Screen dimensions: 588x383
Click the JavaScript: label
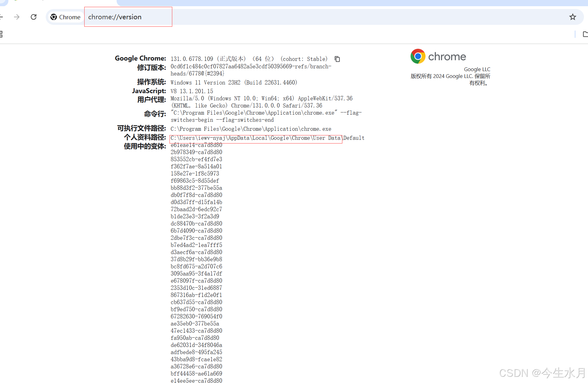[149, 91]
